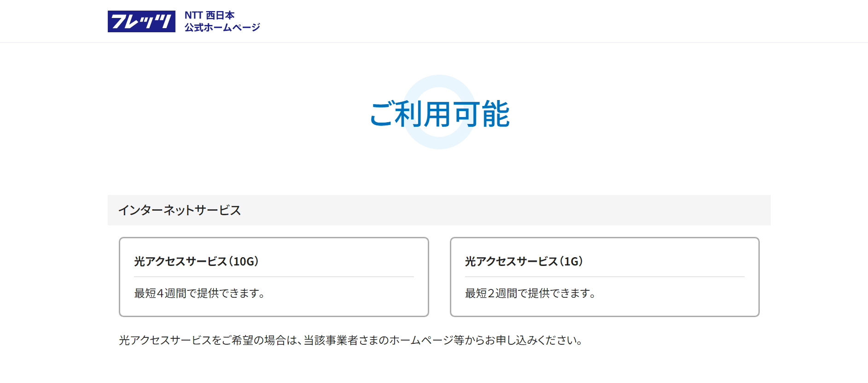Click the divider line in the 10G card

click(x=274, y=277)
